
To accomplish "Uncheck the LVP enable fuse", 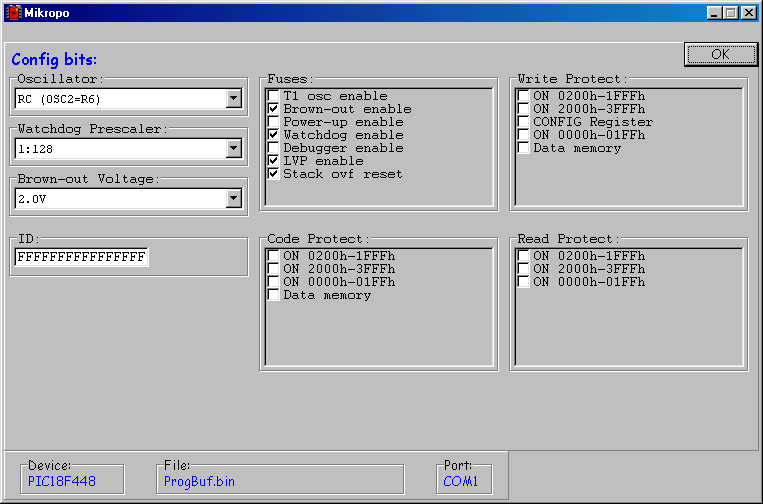I will 273,161.
